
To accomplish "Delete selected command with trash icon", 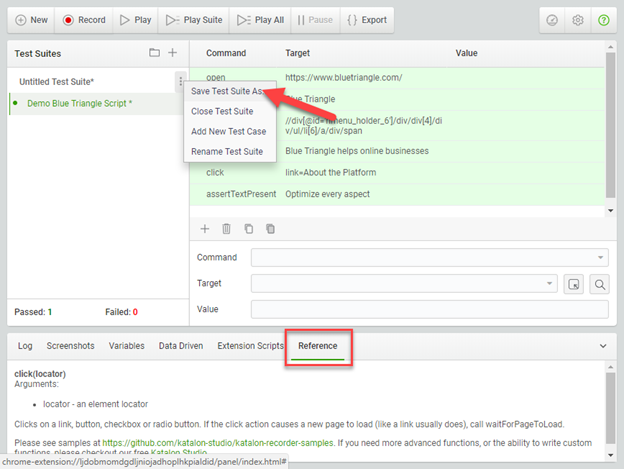I will click(226, 229).
